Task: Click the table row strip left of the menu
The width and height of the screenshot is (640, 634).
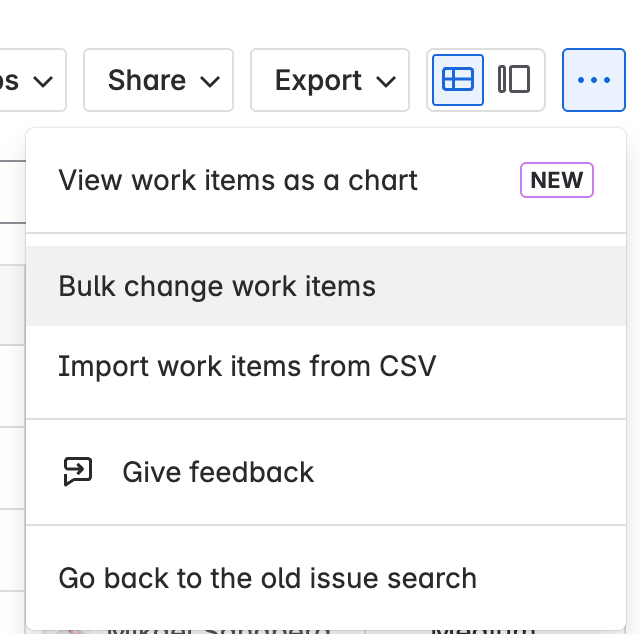Action: coord(13,305)
